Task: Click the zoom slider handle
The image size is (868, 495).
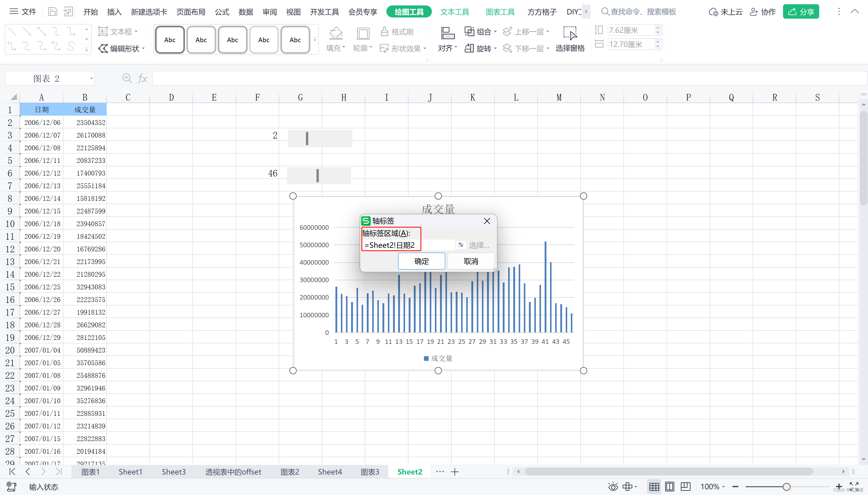Action: tap(786, 487)
